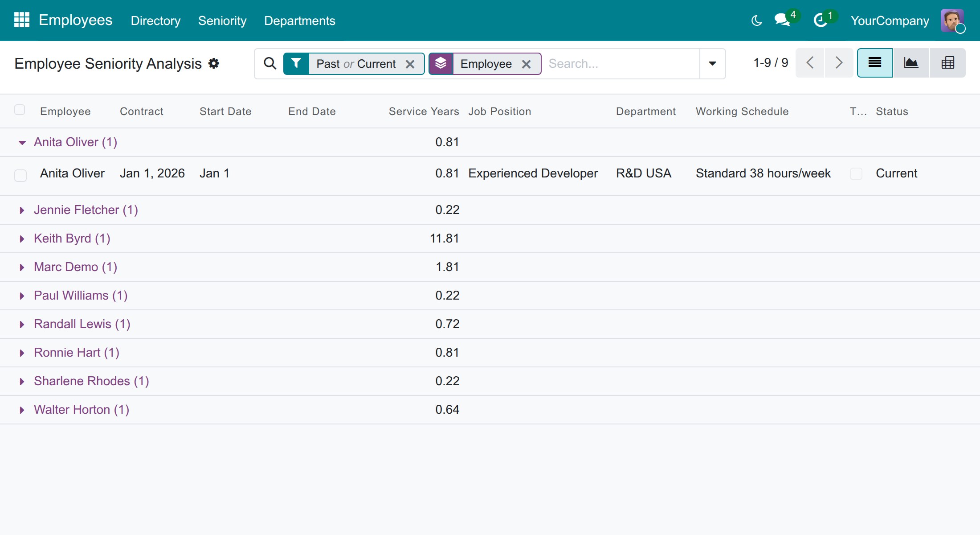Sort by Service Years column header

click(x=424, y=111)
